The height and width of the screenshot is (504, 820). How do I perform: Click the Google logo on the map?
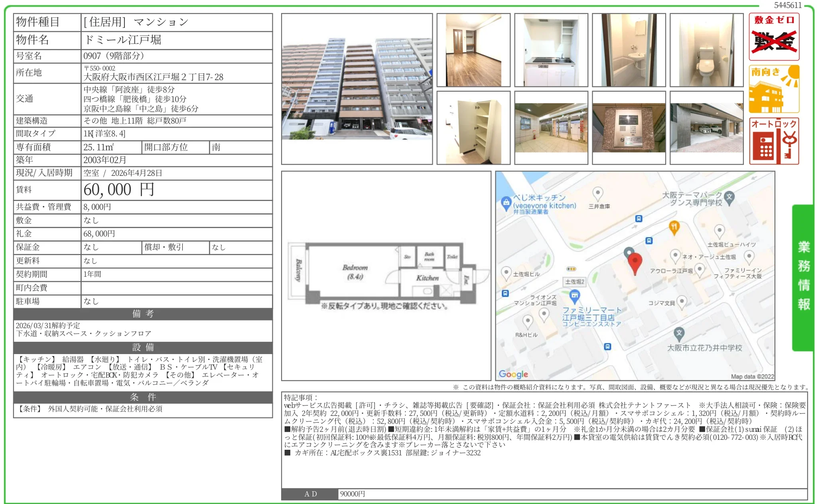(x=513, y=374)
